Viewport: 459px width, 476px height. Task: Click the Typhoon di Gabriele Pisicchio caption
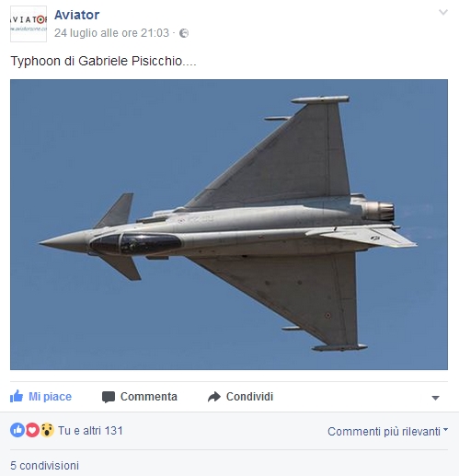point(103,61)
